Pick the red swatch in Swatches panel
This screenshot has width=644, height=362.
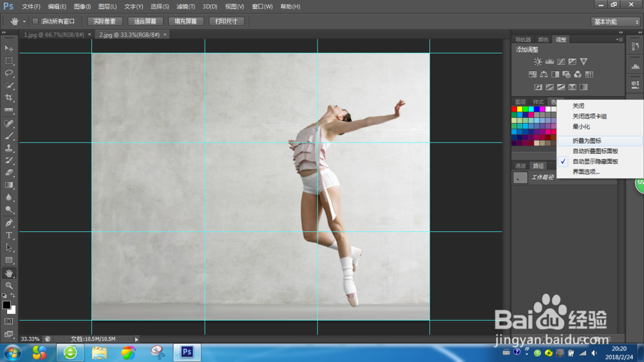coord(514,109)
